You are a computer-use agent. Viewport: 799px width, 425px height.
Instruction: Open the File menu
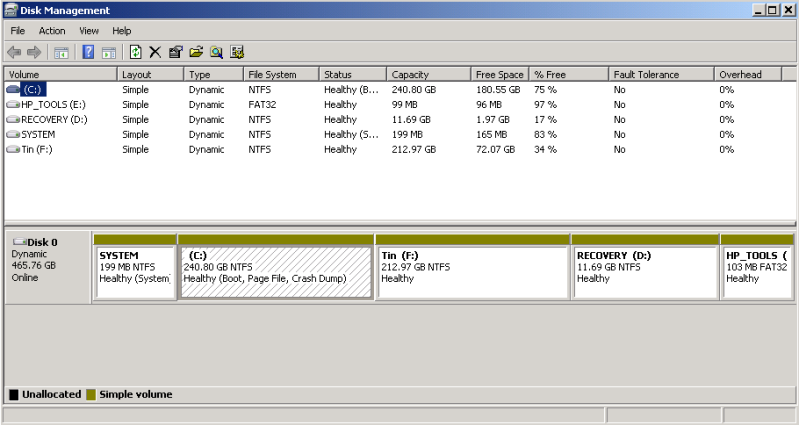[x=18, y=31]
